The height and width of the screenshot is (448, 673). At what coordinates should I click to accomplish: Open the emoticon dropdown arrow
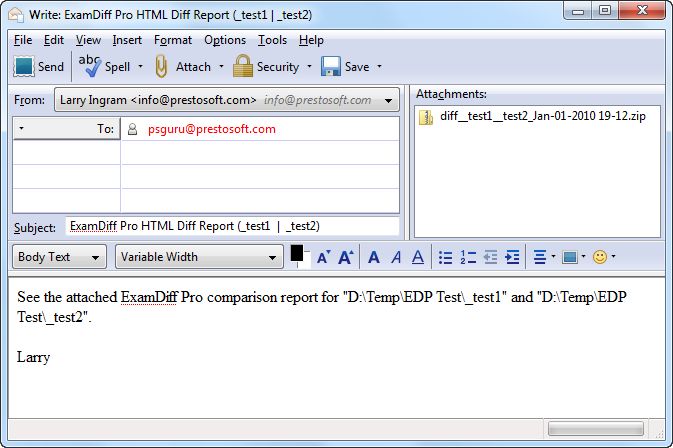click(x=613, y=256)
